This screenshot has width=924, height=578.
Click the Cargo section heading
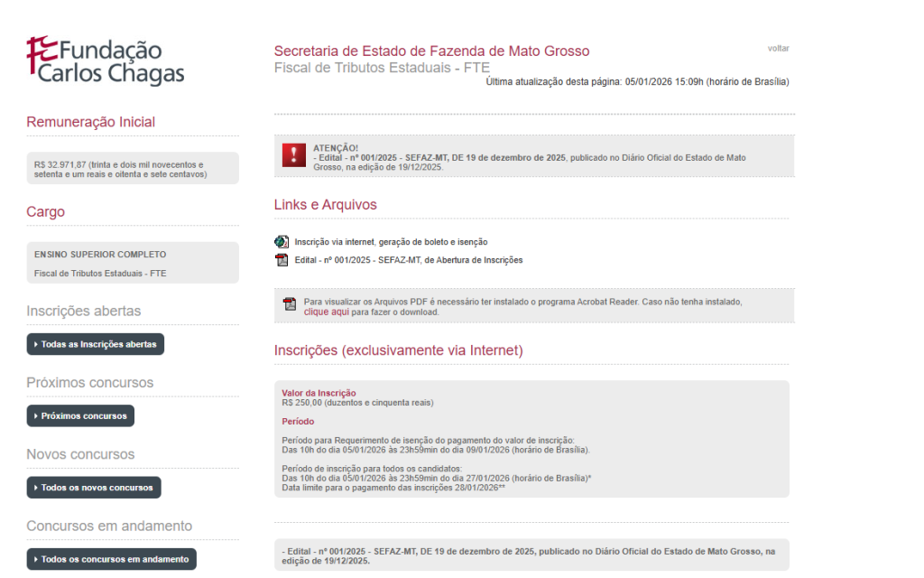point(46,212)
